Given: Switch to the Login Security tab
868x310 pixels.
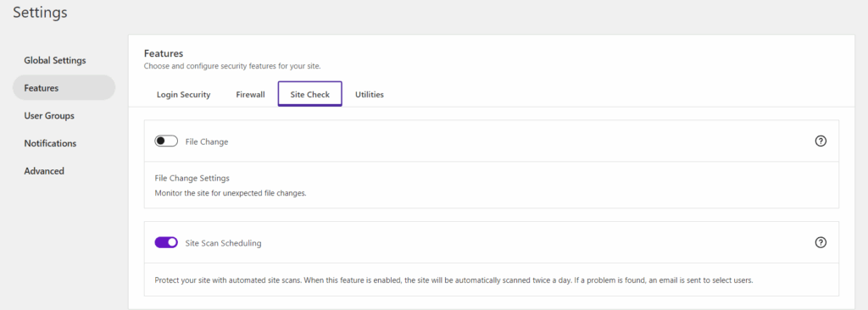Looking at the screenshot, I should pyautogui.click(x=183, y=95).
